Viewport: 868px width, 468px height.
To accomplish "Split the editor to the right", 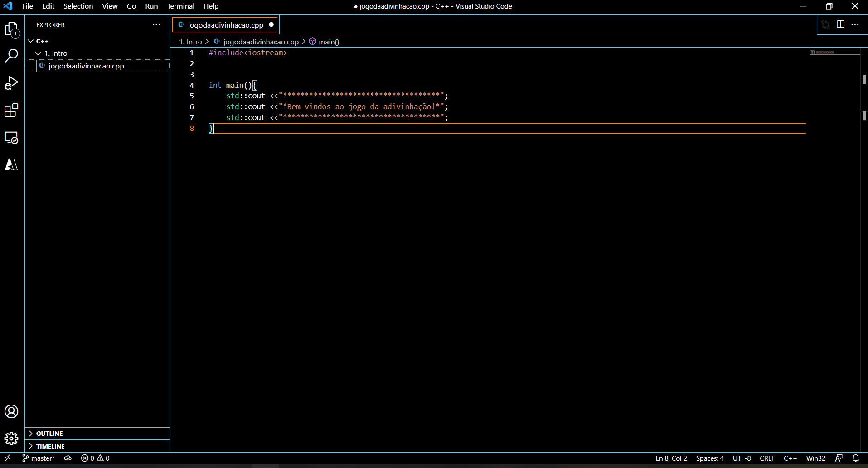I will pos(840,24).
